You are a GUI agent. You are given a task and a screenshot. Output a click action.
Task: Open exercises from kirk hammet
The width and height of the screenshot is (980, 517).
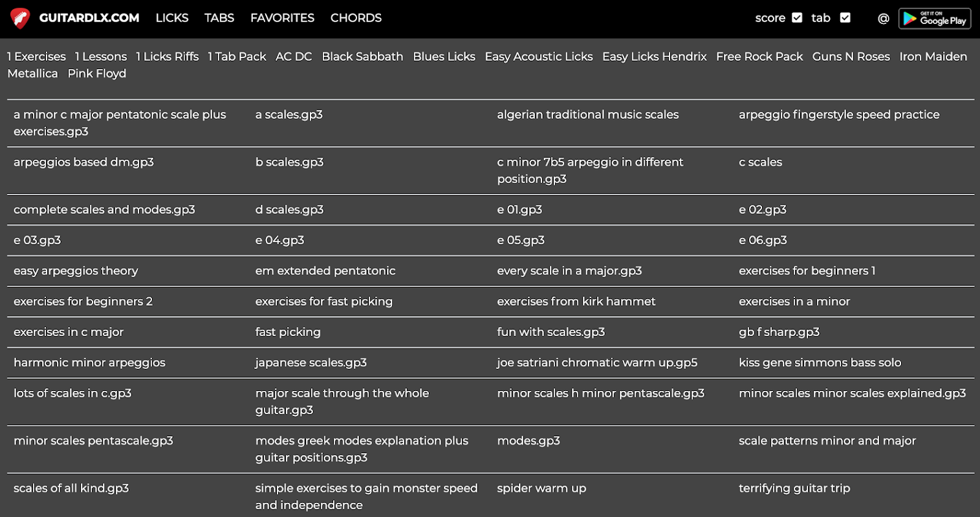coord(576,301)
